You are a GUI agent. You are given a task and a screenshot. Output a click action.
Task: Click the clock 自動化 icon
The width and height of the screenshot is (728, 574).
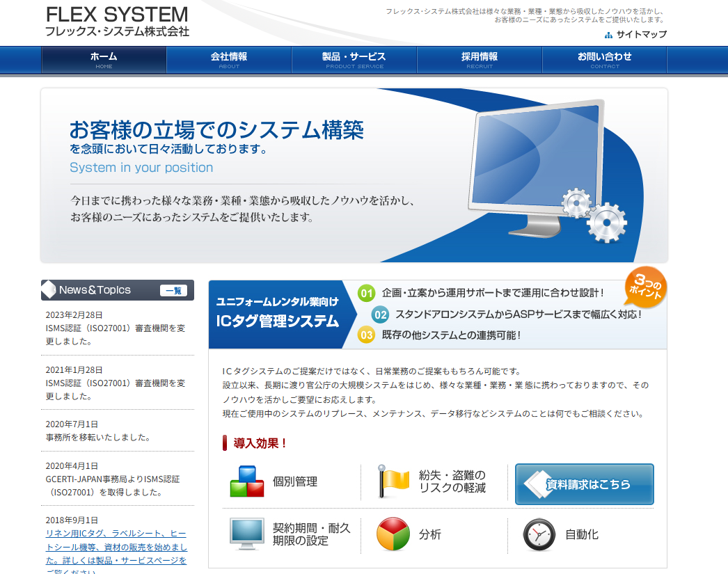[539, 534]
